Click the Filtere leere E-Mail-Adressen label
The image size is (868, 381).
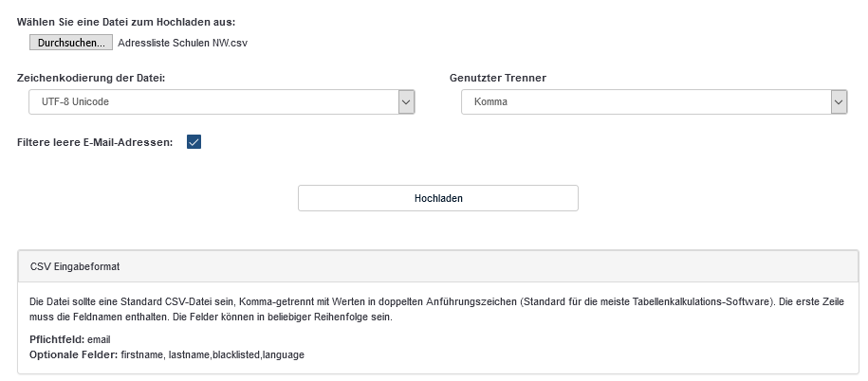[95, 142]
